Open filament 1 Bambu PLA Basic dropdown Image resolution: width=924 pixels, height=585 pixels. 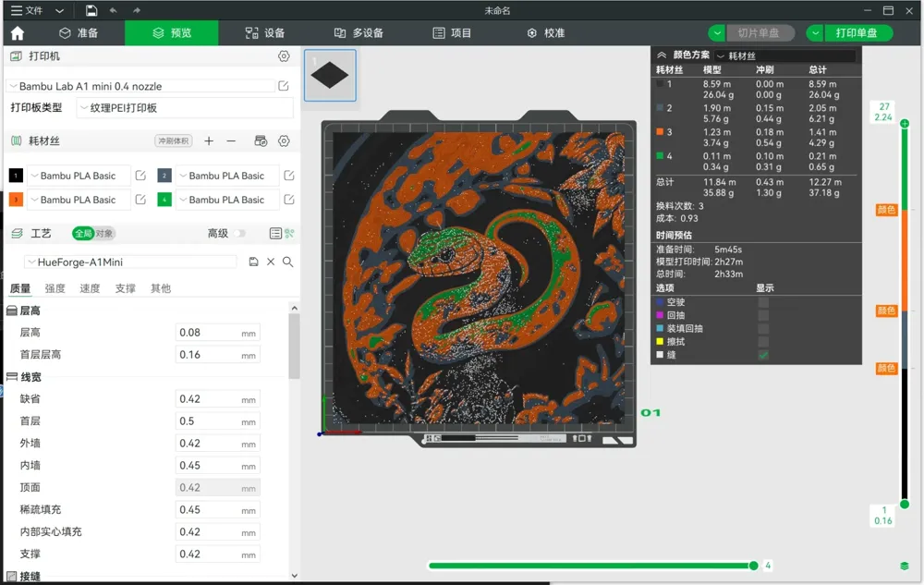(79, 176)
